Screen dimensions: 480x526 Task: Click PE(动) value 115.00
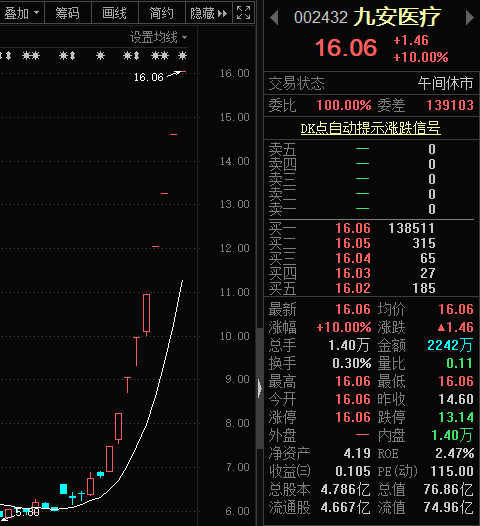click(452, 471)
